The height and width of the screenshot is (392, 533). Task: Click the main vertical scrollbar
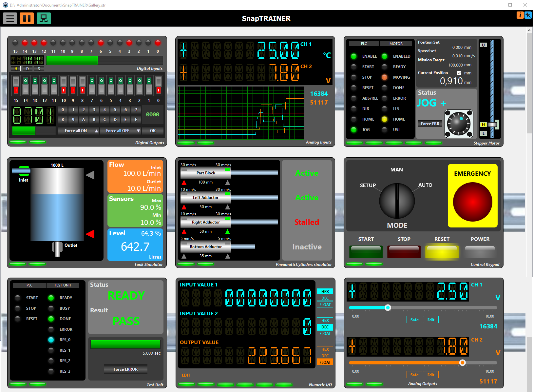click(x=529, y=83)
